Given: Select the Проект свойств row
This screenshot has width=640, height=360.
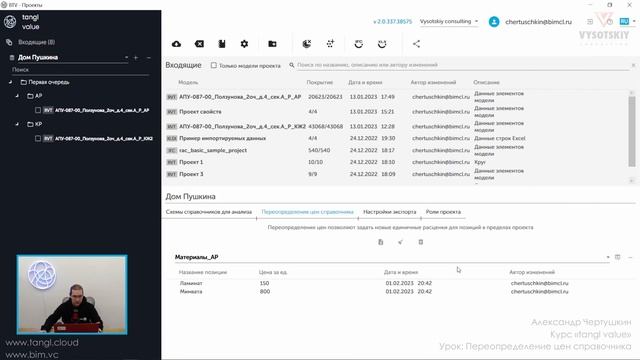Looking at the screenshot, I should [x=396, y=111].
